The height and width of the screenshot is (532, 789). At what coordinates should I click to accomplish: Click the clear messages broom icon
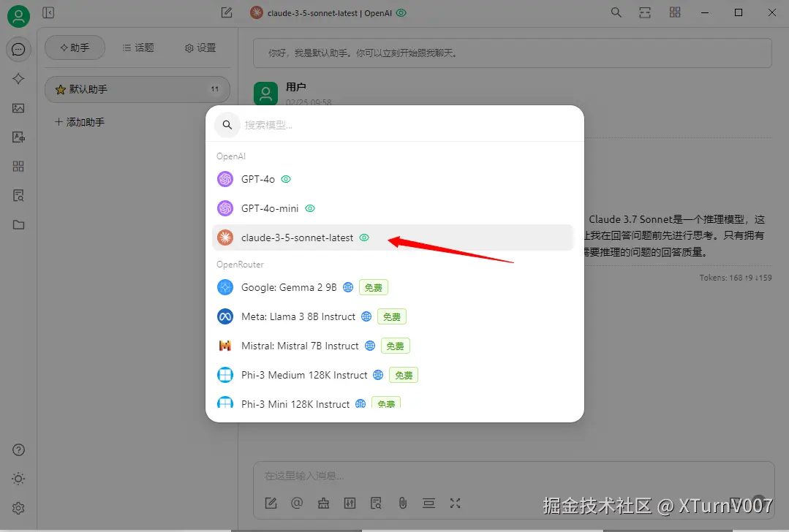323,503
